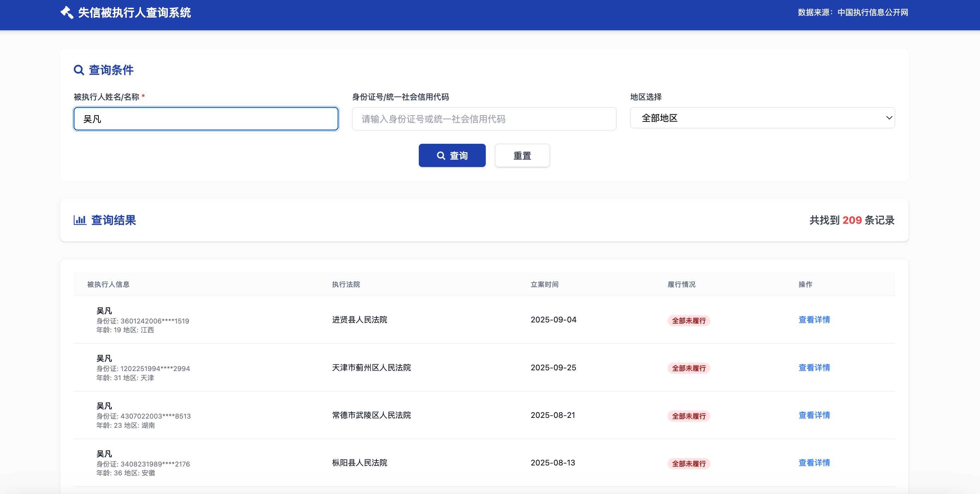Click the record count number 209

[852, 221]
